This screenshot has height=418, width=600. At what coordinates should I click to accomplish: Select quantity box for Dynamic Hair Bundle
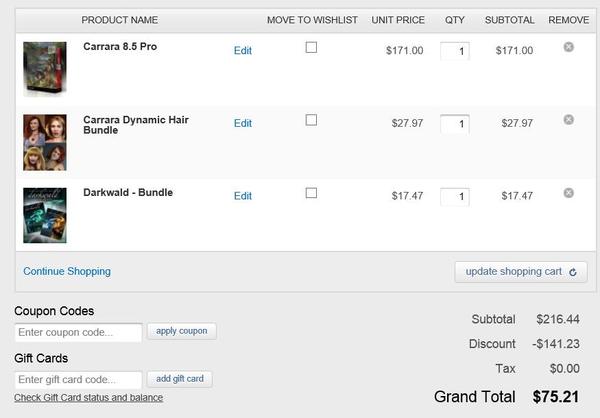pos(455,124)
